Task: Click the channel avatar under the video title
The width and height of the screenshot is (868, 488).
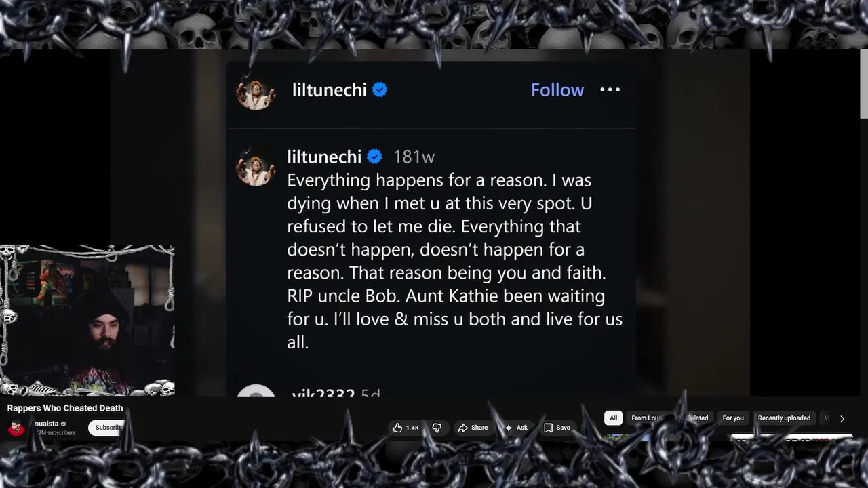Action: [x=17, y=428]
